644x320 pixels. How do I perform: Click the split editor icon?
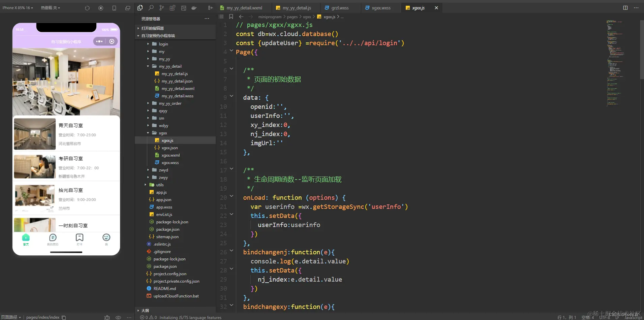[x=625, y=8]
